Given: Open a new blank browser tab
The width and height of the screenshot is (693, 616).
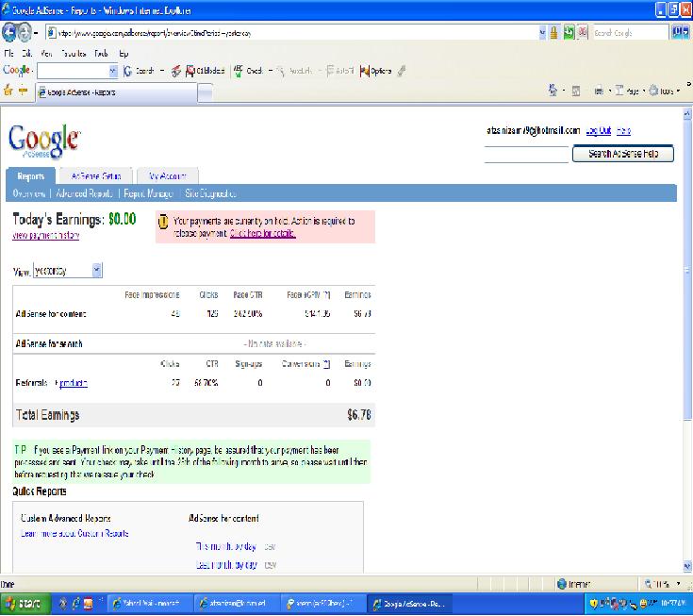Looking at the screenshot, I should coord(205,92).
